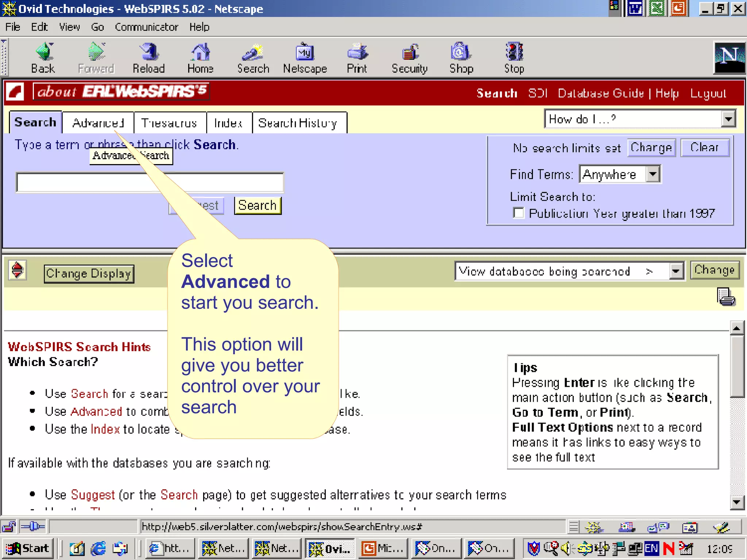Switch to the Thesaurus tab
Screen dimensions: 747x560
(x=169, y=123)
